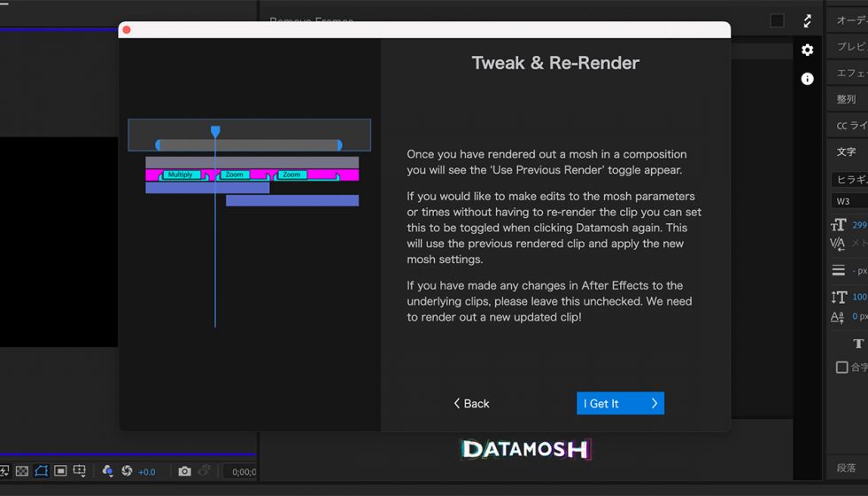This screenshot has width=868, height=496.
Task: Click the second Zoom marker in diagram
Action: click(291, 175)
